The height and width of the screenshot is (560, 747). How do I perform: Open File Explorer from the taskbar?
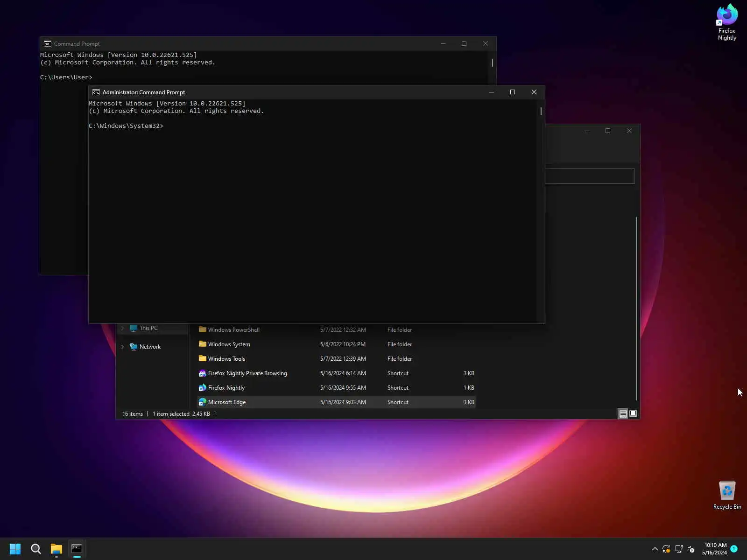(x=56, y=549)
